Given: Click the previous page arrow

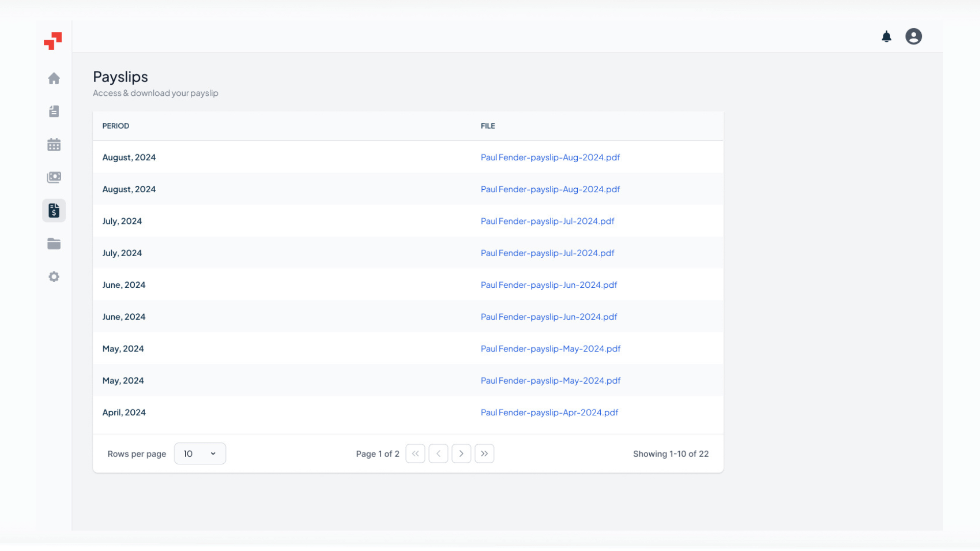Looking at the screenshot, I should 438,453.
